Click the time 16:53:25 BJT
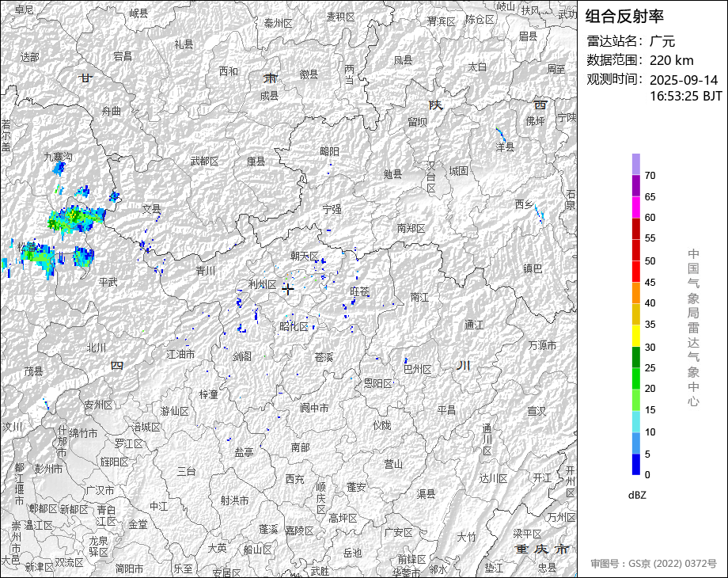 click(x=686, y=96)
